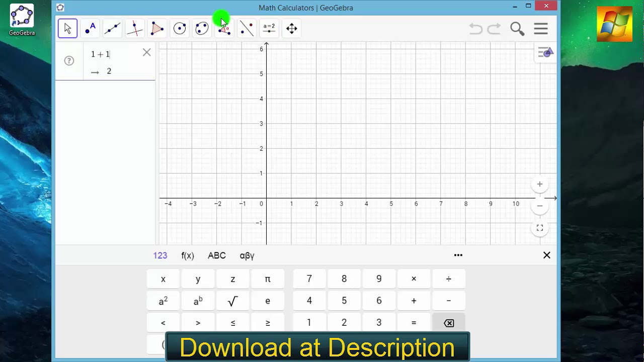Tap the division ÷ key
Viewport: 644px width, 362px height.
(449, 279)
